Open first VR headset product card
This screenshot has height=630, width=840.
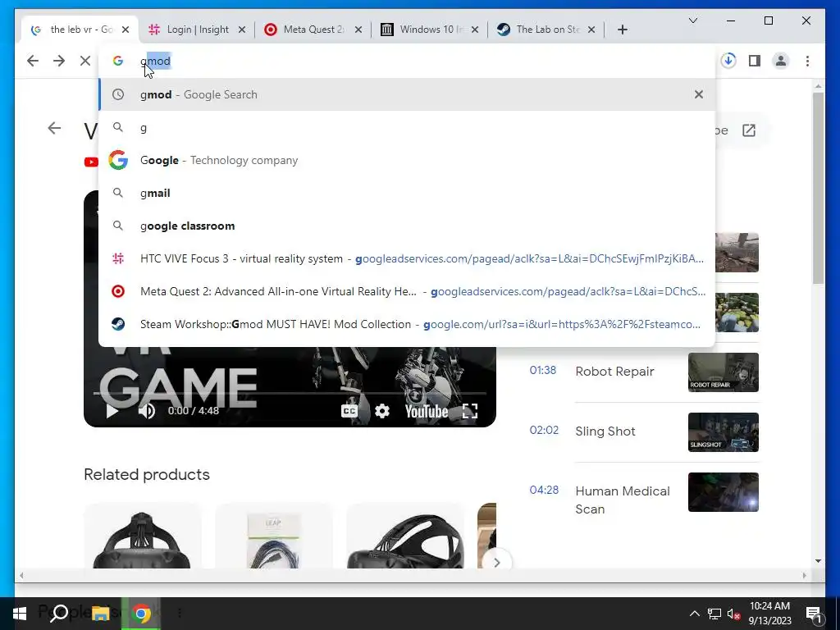point(142,536)
